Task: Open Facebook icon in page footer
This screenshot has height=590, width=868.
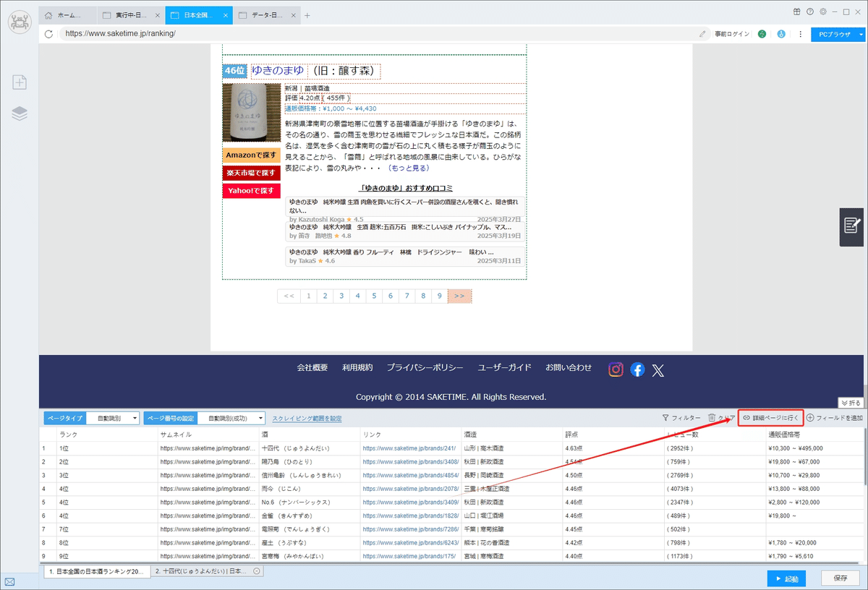Action: point(637,369)
